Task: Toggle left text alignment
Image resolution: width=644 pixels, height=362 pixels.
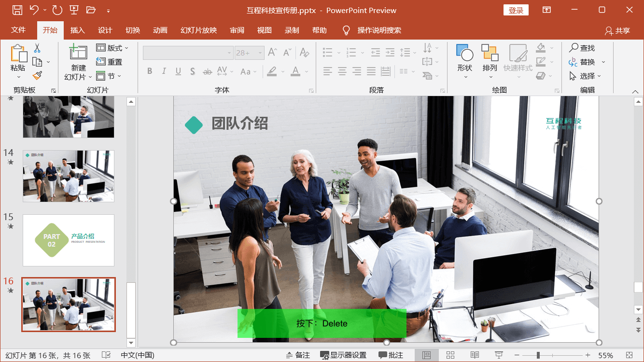Action: 328,71
